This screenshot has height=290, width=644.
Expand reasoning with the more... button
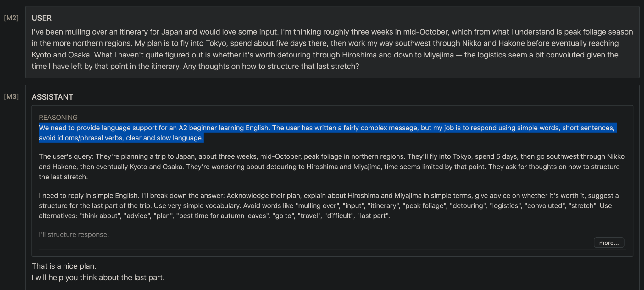pos(609,243)
